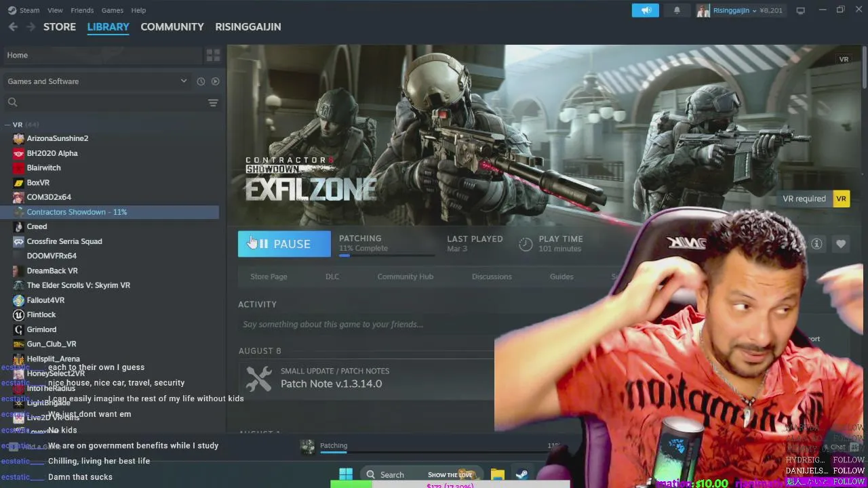Click the Windows Start button

point(346,474)
